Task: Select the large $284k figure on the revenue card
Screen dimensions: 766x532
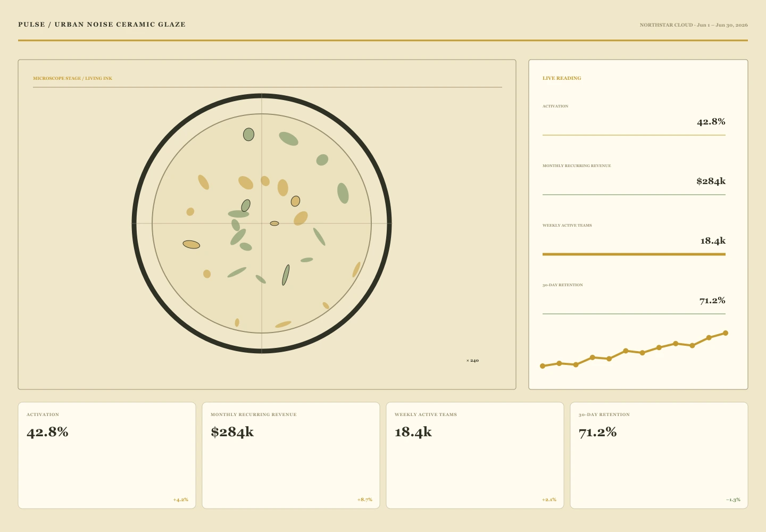Action: pyautogui.click(x=232, y=432)
